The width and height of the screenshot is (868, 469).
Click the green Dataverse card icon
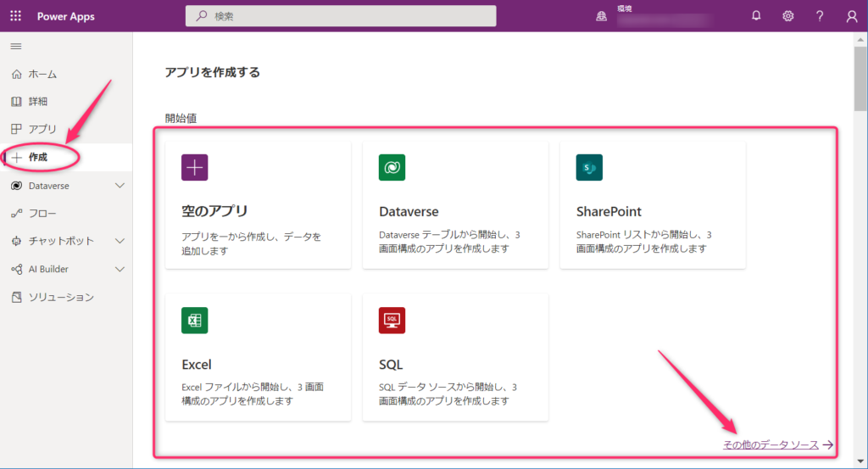392,167
